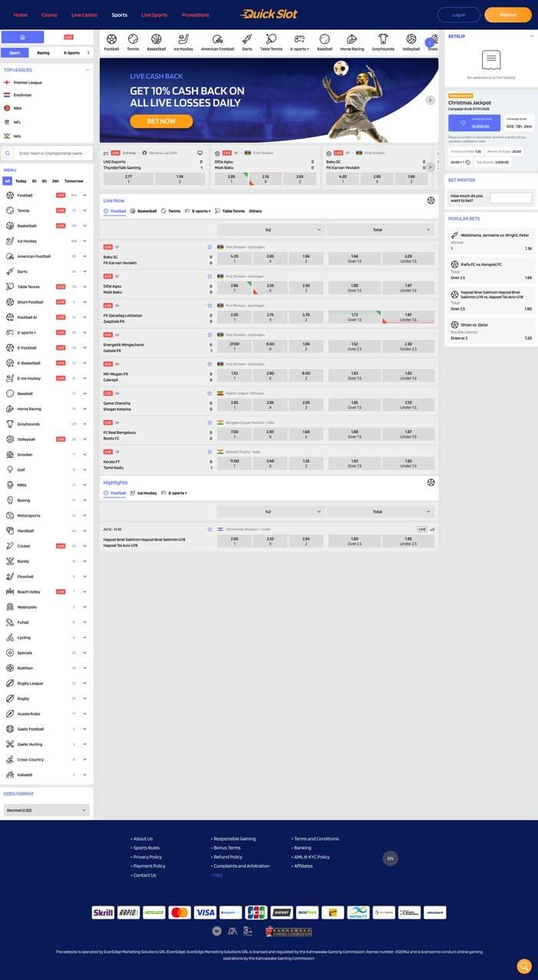The height and width of the screenshot is (980, 538).
Task: Select the Tennis icon in top sports bar
Action: pos(133,39)
